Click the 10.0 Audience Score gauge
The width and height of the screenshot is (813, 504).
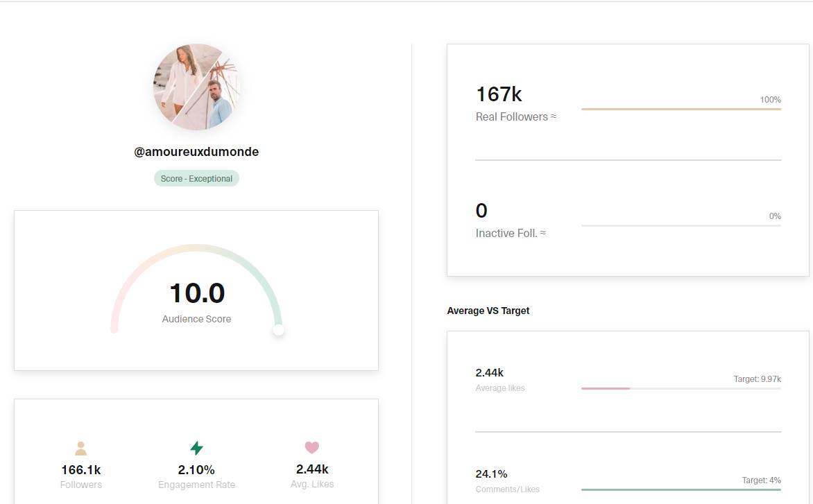196,293
